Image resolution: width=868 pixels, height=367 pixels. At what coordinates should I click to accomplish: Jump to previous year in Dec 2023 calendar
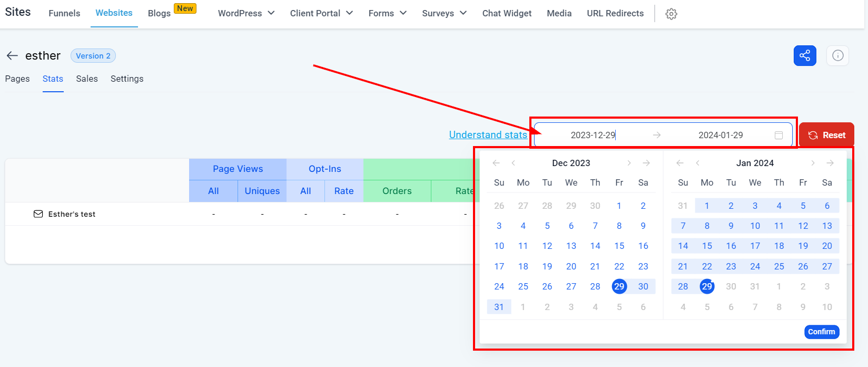pos(496,163)
